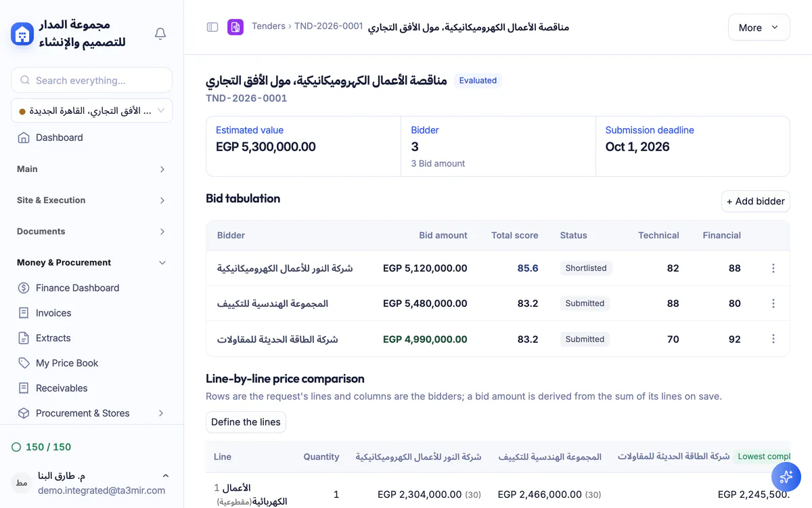Click Define the lines button

pos(246,422)
